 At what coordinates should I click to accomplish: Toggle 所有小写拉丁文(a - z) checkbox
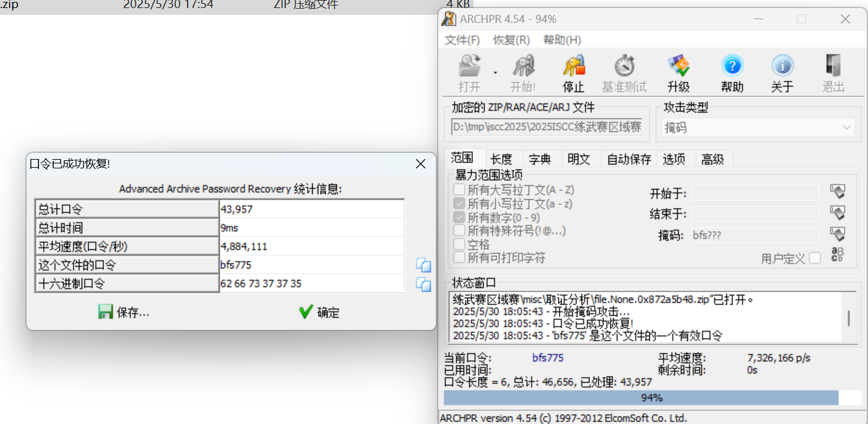tap(459, 203)
